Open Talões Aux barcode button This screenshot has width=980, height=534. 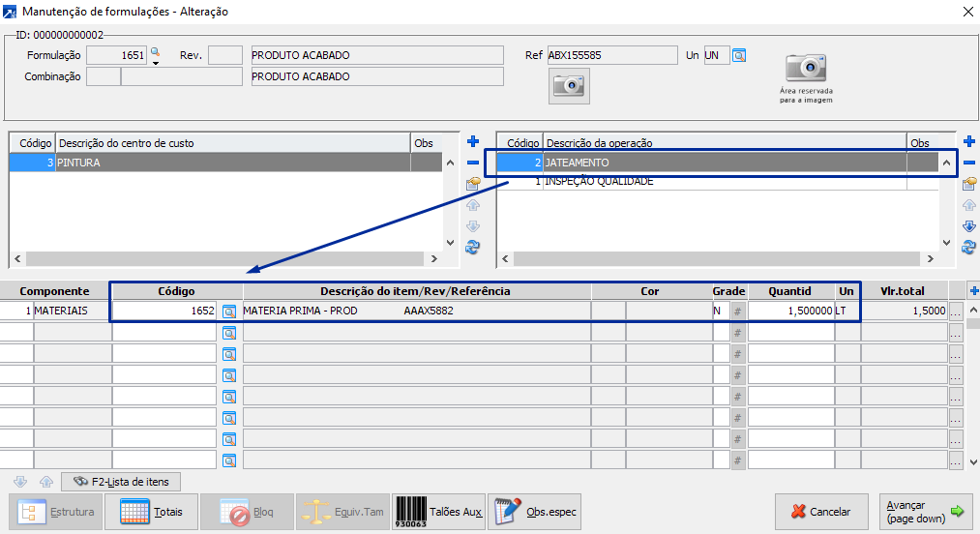point(438,512)
